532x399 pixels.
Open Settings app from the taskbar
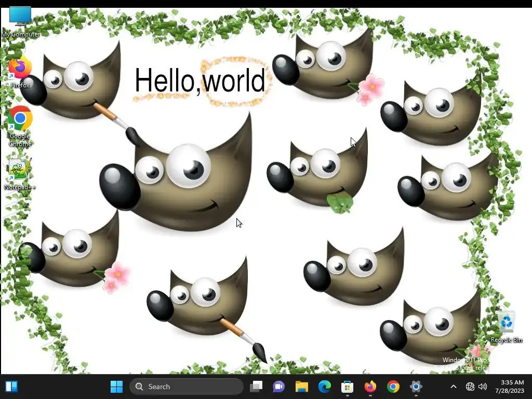click(416, 387)
